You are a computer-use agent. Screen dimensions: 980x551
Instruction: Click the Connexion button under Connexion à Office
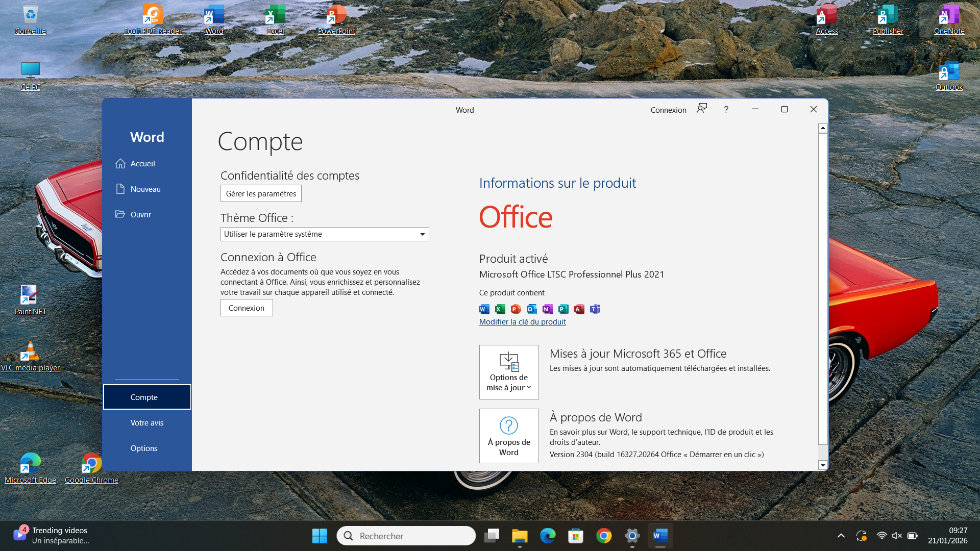247,308
